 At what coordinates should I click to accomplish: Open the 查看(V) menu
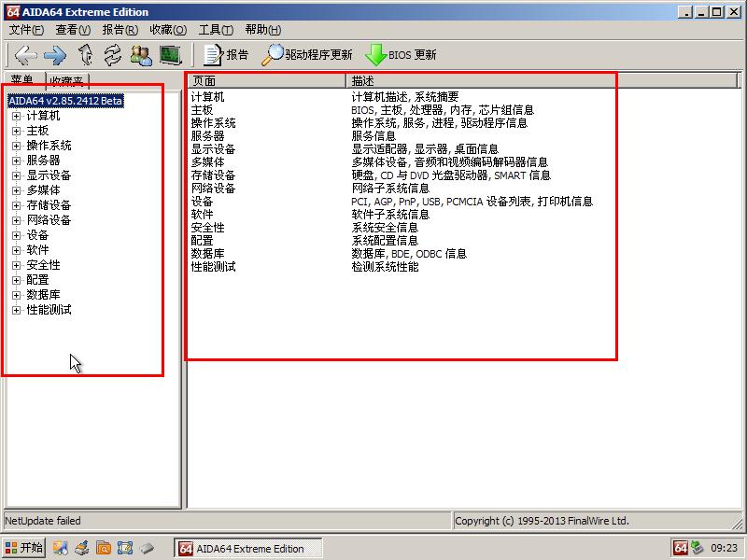click(x=73, y=30)
